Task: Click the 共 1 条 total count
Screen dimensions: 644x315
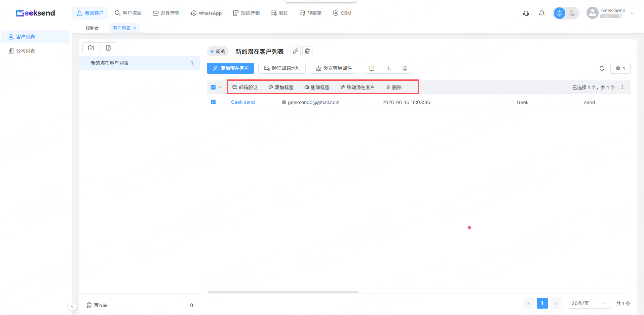Action: [x=623, y=303]
